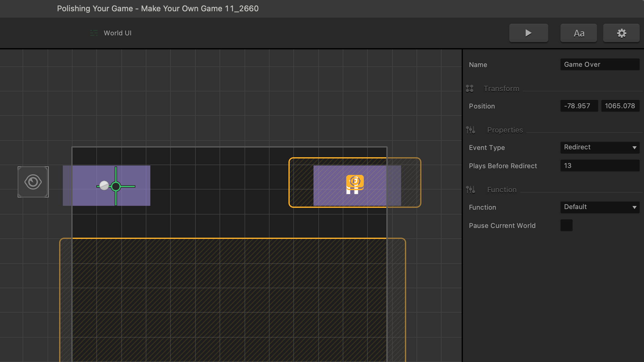644x362 pixels.
Task: Click the Function section sliders icon
Action: pyautogui.click(x=470, y=190)
